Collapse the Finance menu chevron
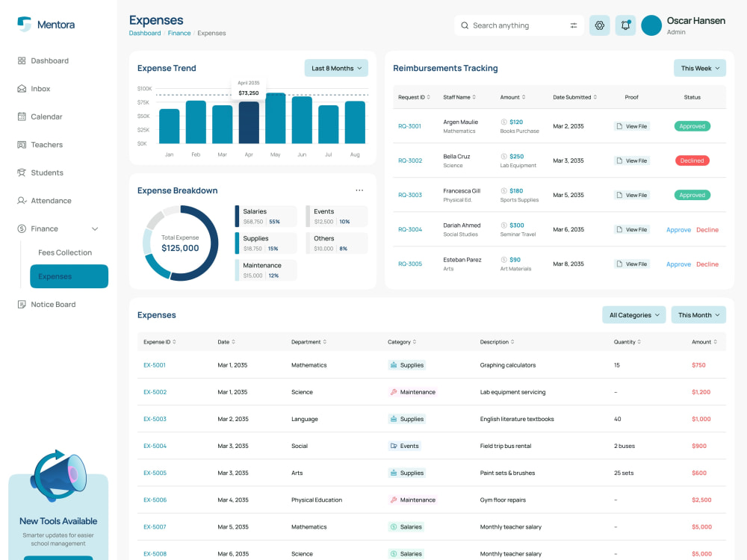The width and height of the screenshot is (747, 560). point(95,229)
